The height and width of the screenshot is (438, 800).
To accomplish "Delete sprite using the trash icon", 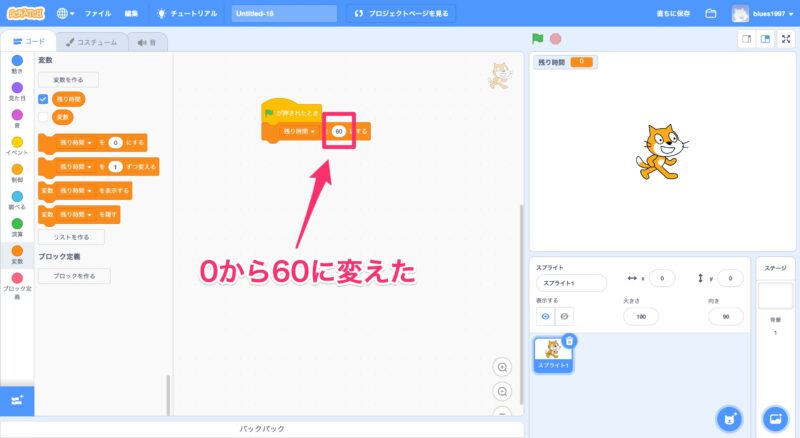I will tap(569, 341).
